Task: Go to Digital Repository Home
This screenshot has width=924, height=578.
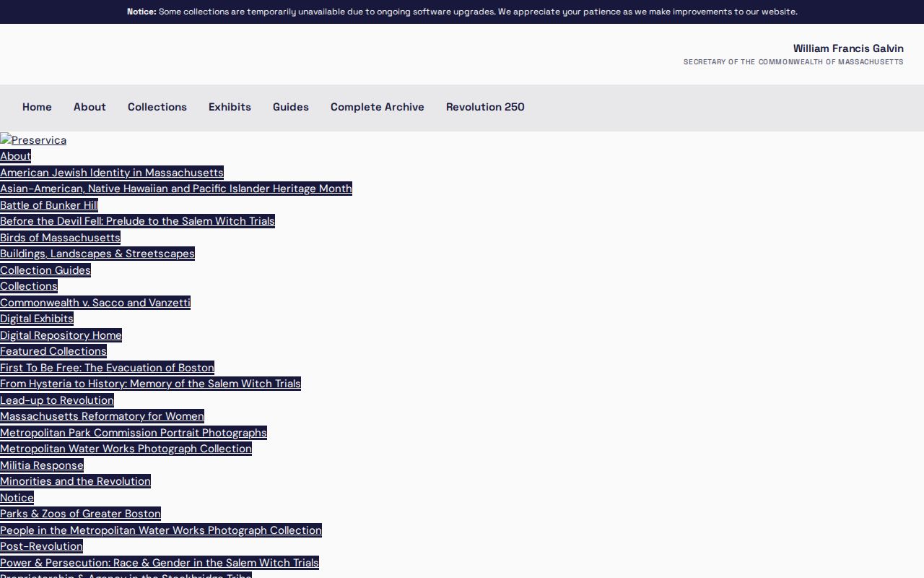Action: pyautogui.click(x=61, y=335)
